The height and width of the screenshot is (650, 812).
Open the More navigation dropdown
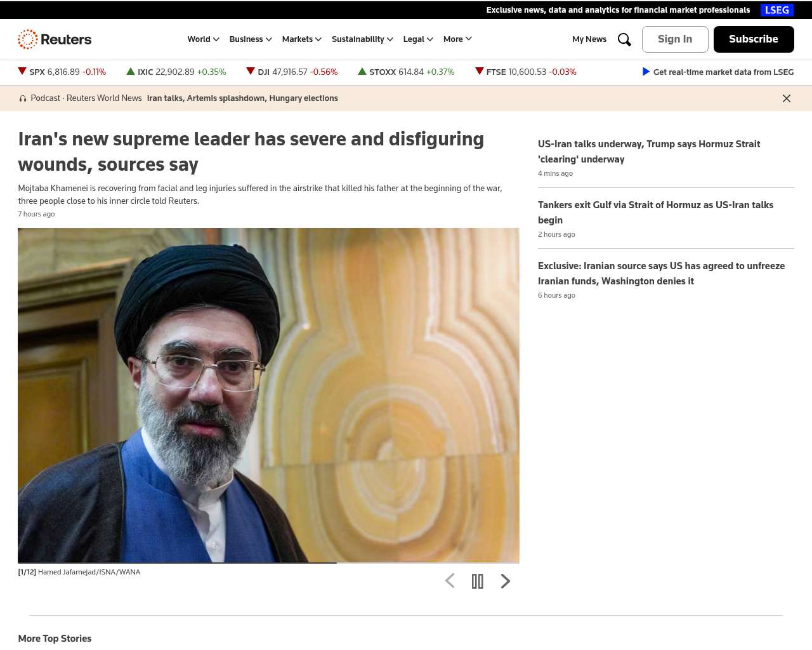click(457, 39)
